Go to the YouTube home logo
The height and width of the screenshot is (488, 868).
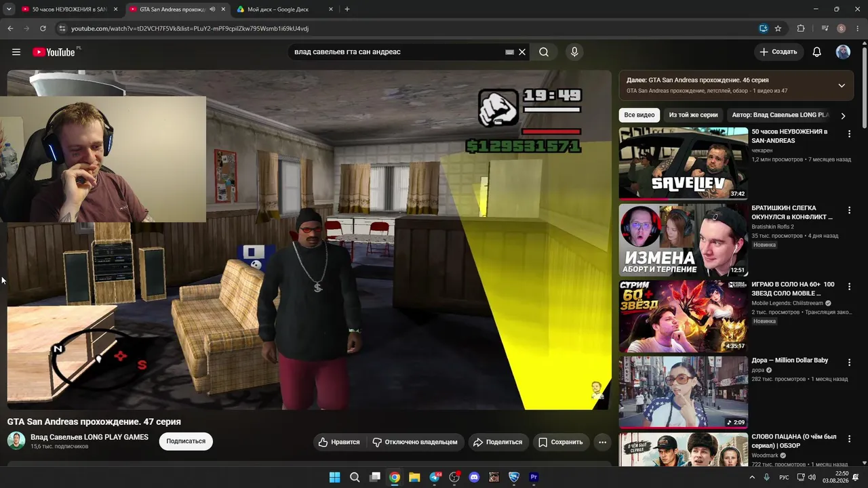pos(54,52)
